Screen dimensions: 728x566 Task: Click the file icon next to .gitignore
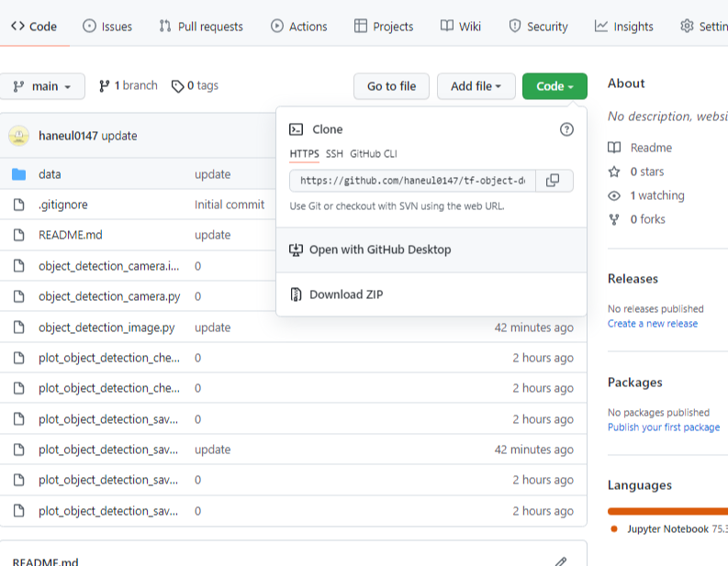click(x=18, y=205)
